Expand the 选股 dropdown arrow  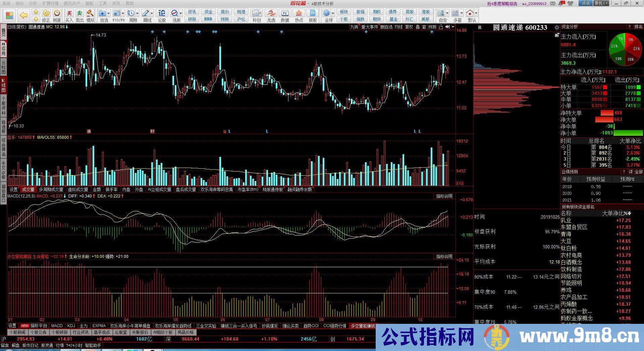[x=180, y=13]
